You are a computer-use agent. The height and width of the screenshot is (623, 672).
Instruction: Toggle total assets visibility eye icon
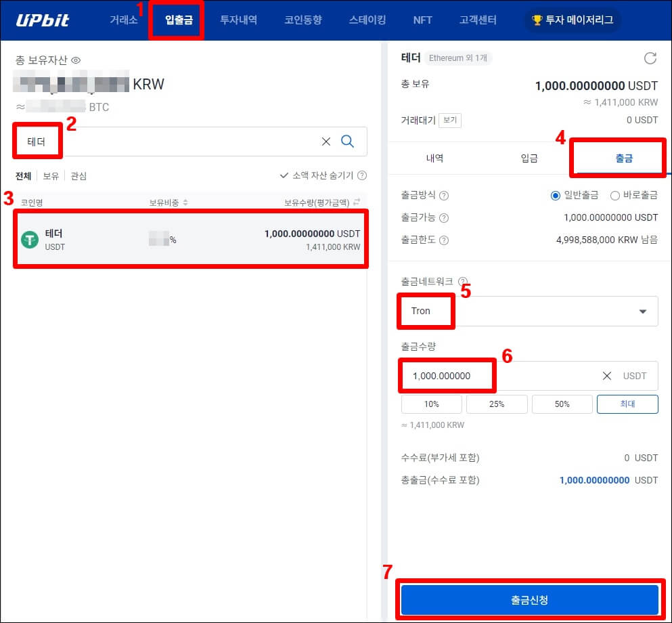pos(76,60)
